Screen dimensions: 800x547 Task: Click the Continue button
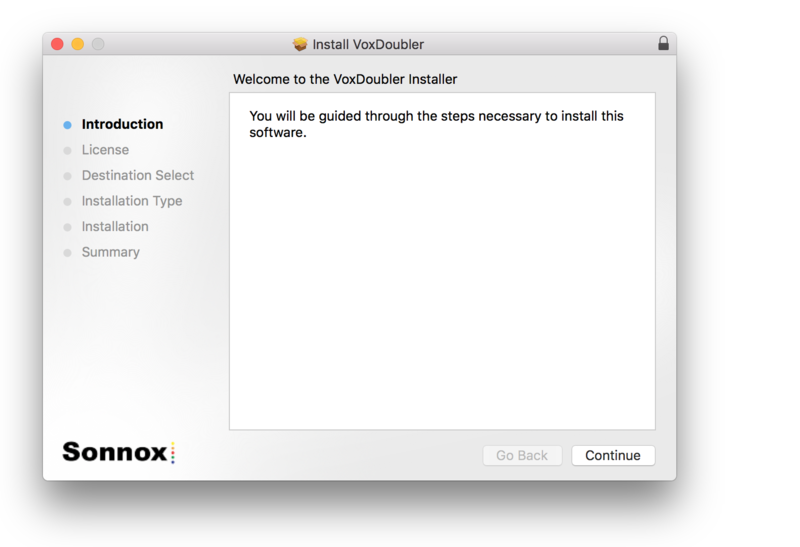coord(613,455)
